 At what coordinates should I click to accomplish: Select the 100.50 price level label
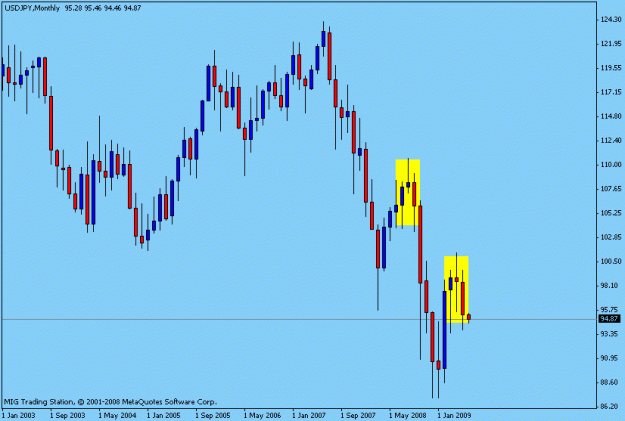611,261
